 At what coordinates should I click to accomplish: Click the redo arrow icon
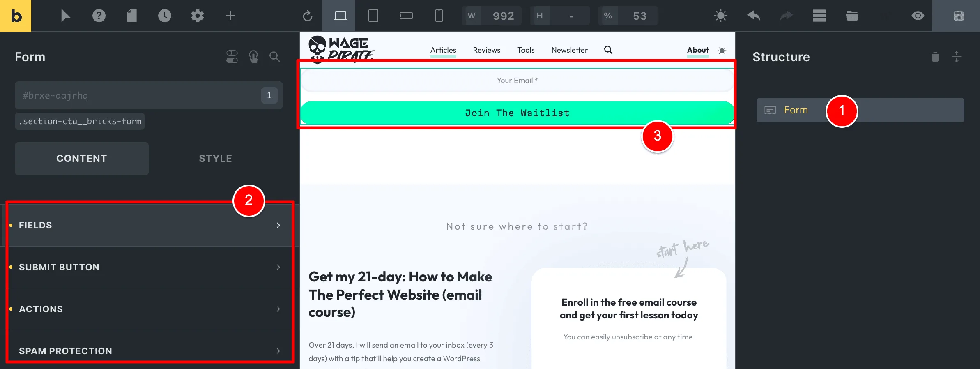(x=786, y=16)
